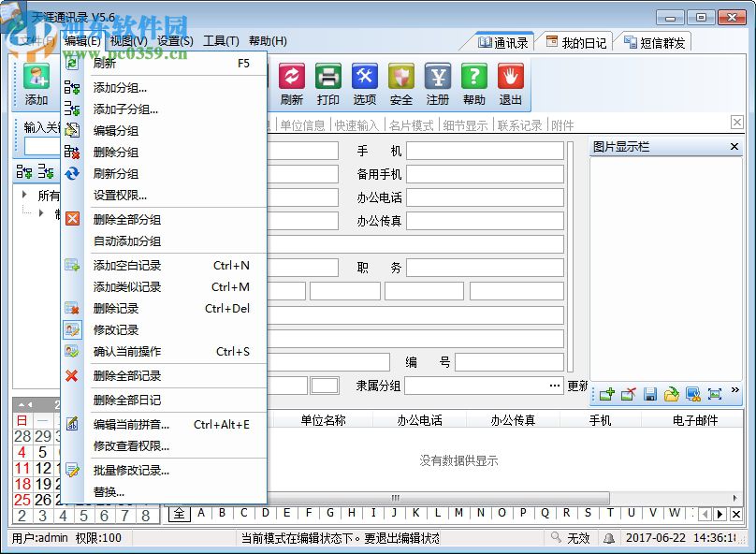Viewport: 756px width, 554px height.
Task: Choose 删除全部日记 menu entry
Action: [x=164, y=400]
